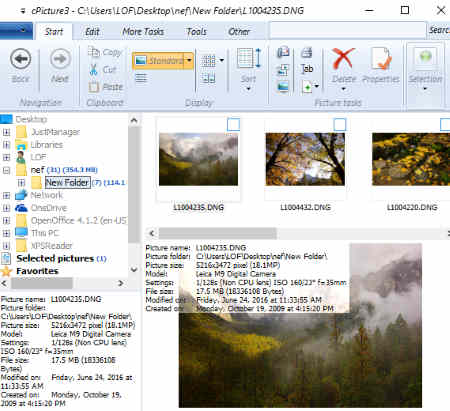Click Selected pictures in the sidebar
This screenshot has height=411, width=450.
coord(55,259)
